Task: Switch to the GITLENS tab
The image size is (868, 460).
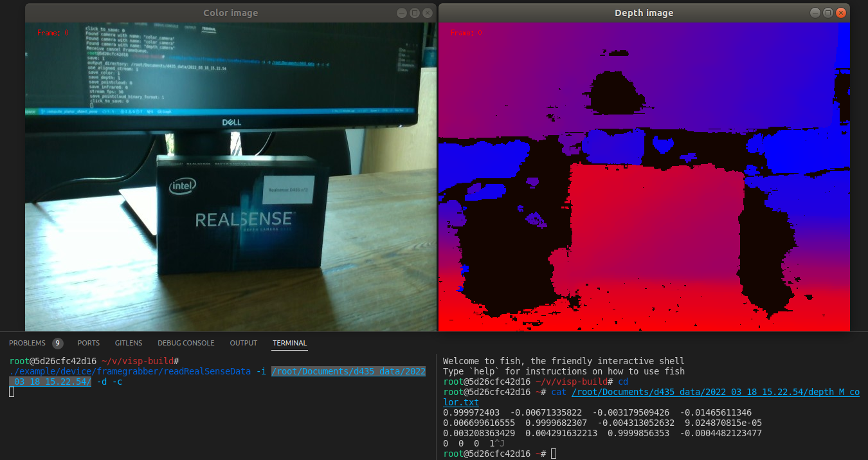Action: pos(128,343)
